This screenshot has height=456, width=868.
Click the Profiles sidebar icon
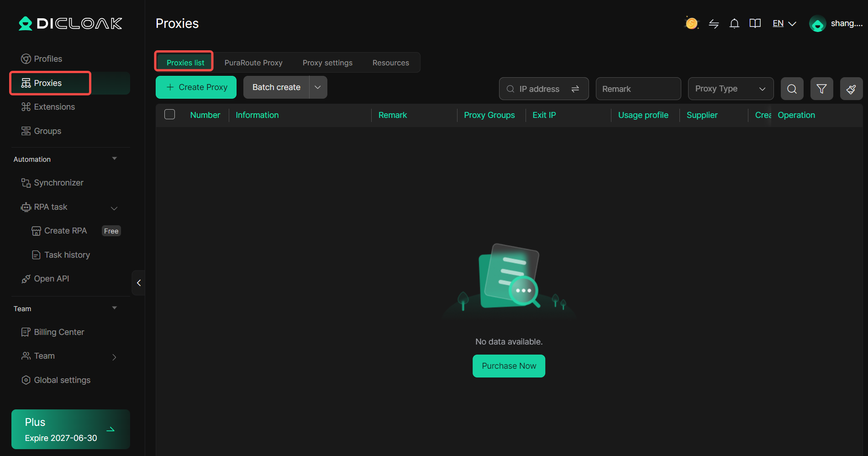click(x=26, y=59)
